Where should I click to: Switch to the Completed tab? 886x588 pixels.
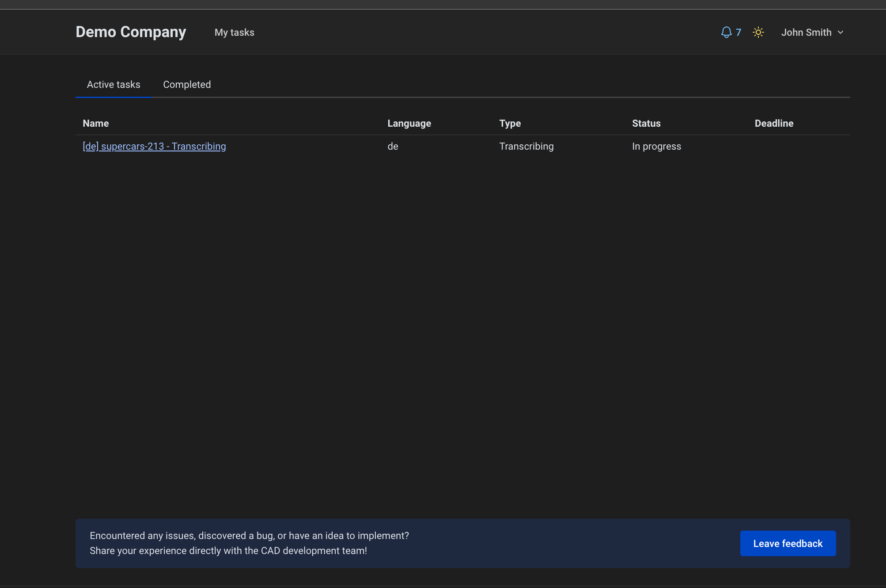(x=187, y=84)
